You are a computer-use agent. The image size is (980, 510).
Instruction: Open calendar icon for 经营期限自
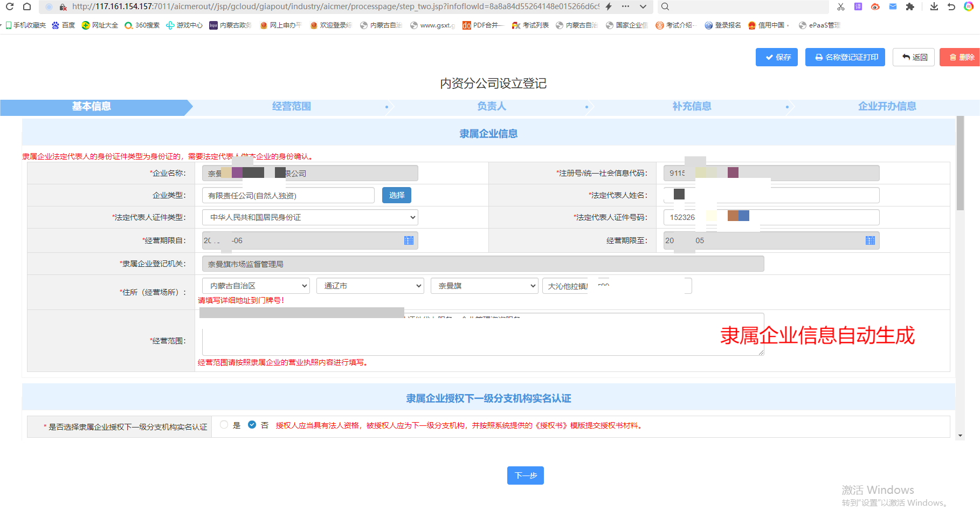tap(409, 240)
